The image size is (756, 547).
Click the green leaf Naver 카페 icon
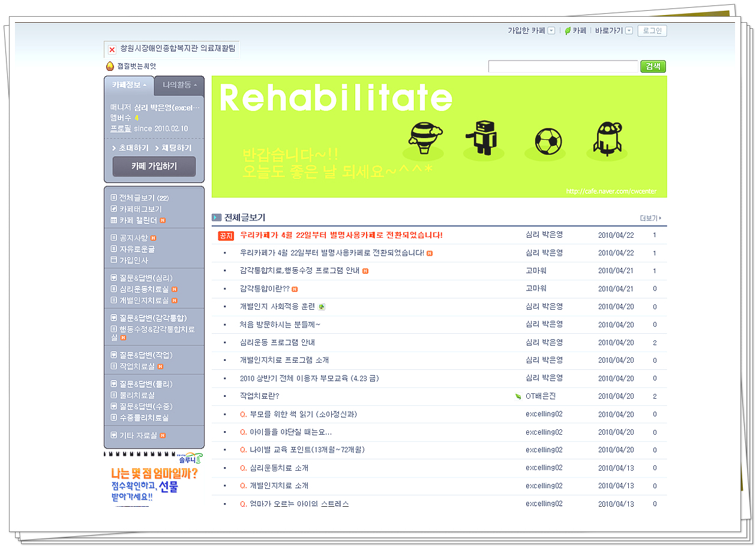coord(568,31)
